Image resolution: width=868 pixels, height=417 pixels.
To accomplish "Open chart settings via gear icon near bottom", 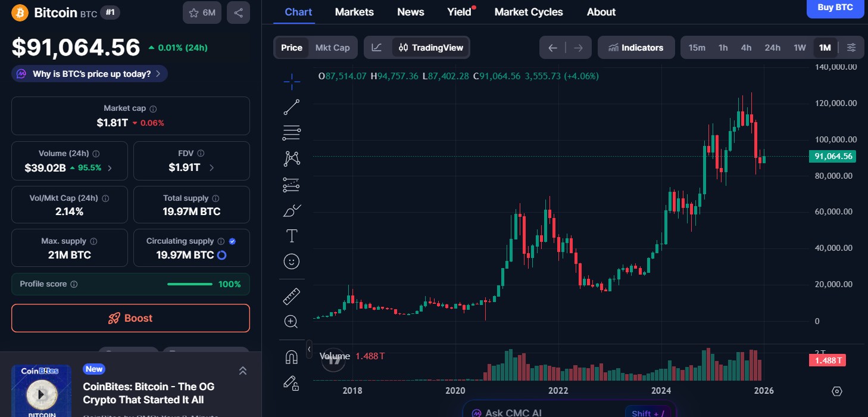I will pos(836,391).
